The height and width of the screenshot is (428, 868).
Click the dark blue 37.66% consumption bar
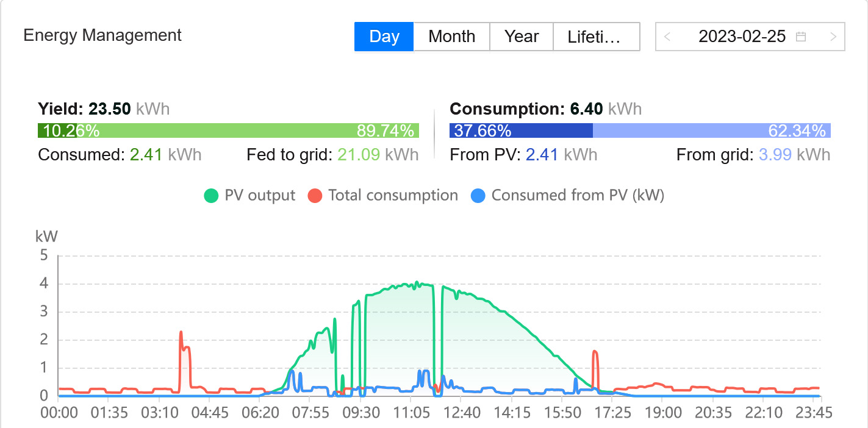[x=521, y=130]
